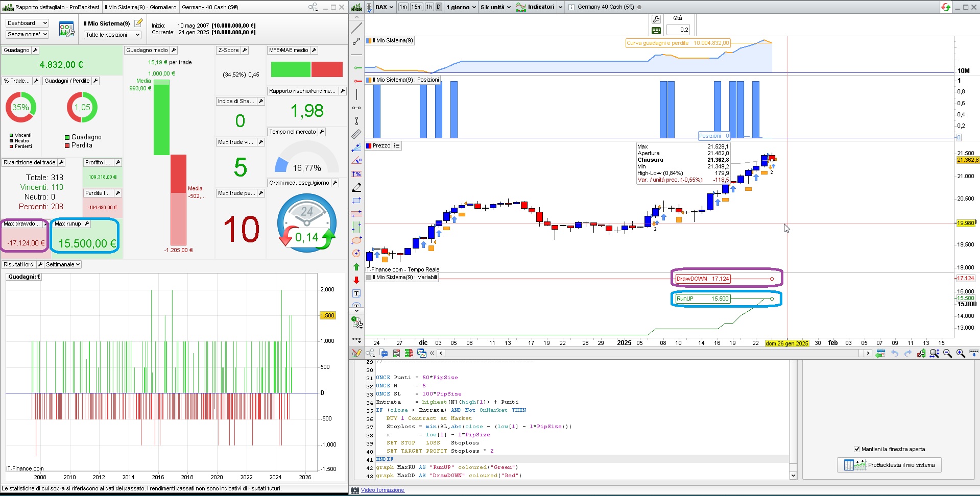The height and width of the screenshot is (496, 980).
Task: Toggle the 15m timeframe button
Action: pyautogui.click(x=417, y=7)
